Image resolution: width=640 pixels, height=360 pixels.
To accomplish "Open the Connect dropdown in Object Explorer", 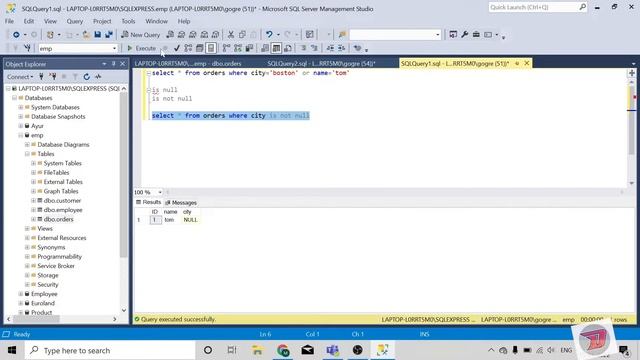I will (x=20, y=77).
